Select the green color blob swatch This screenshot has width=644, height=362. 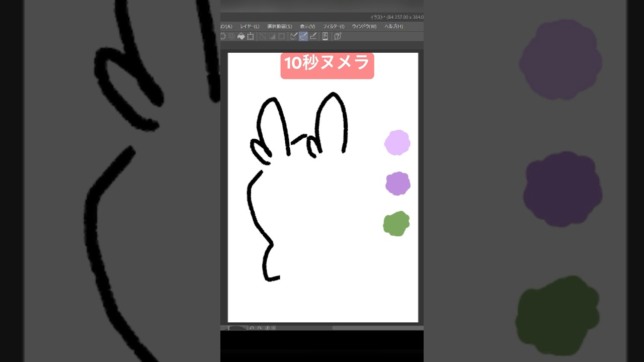[x=396, y=223]
